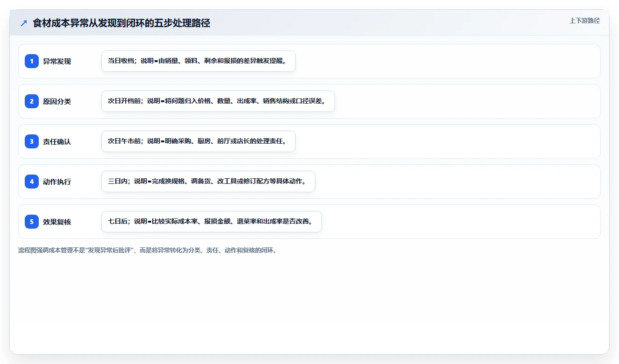The width and height of the screenshot is (619, 364).
Task: Select the 动作执行 step label
Action: point(57,182)
